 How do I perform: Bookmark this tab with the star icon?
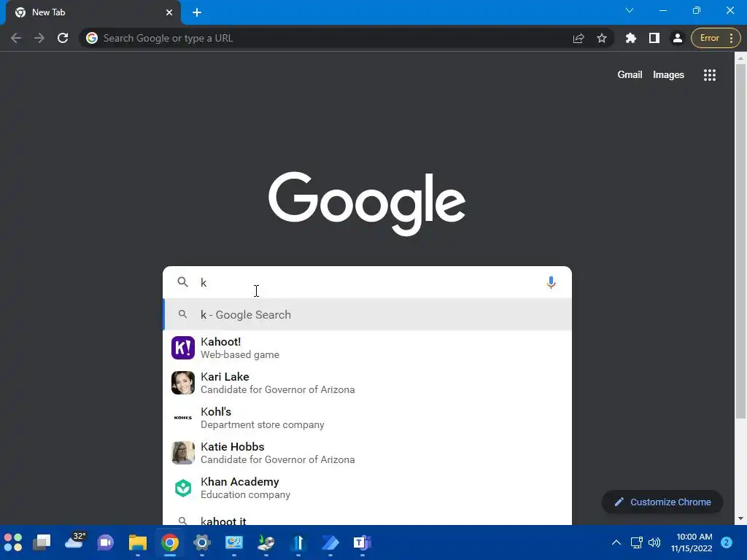602,38
